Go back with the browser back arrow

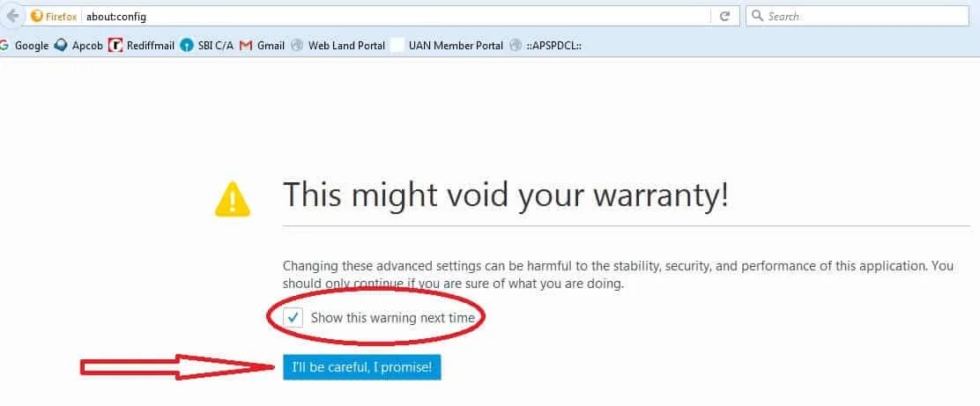coord(11,16)
